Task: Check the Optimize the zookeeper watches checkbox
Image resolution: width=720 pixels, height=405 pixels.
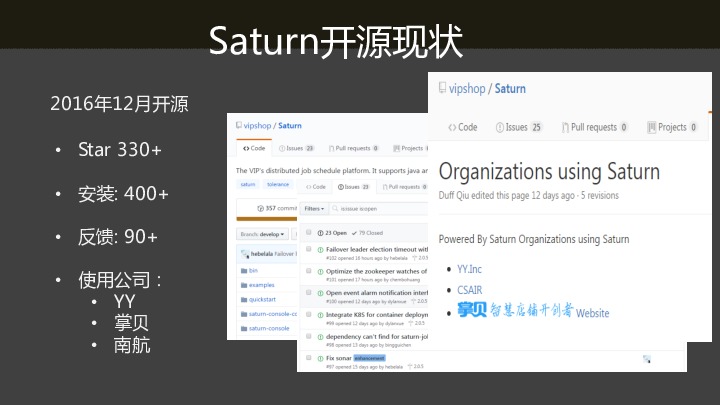Action: [x=309, y=271]
